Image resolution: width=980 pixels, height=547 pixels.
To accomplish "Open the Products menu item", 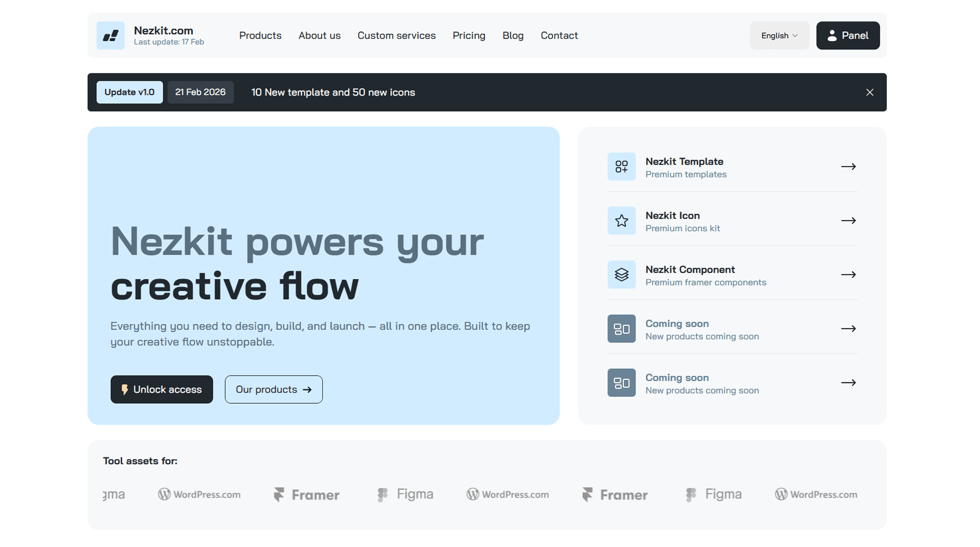I will click(x=260, y=36).
